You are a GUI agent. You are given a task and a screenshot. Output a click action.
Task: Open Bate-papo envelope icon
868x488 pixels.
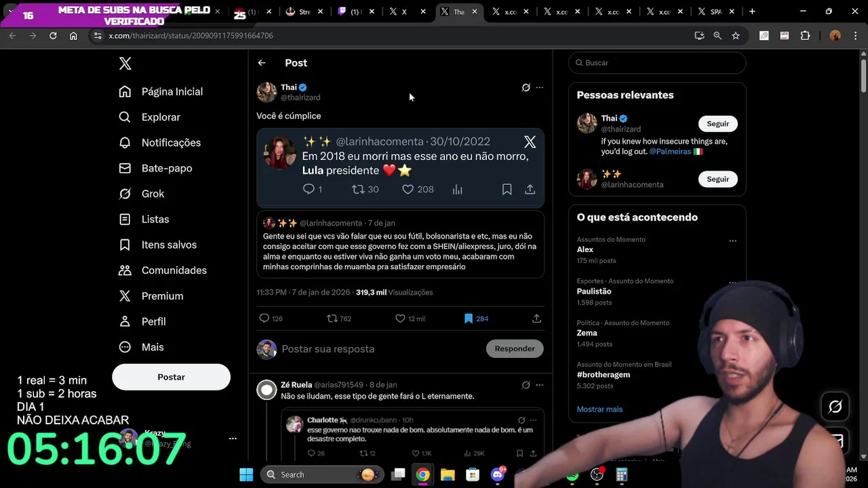pyautogui.click(x=125, y=168)
